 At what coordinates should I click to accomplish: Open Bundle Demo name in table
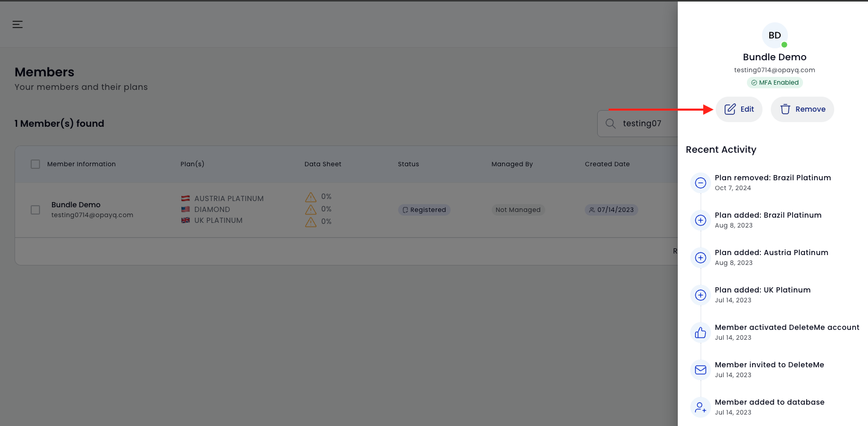[x=76, y=205]
